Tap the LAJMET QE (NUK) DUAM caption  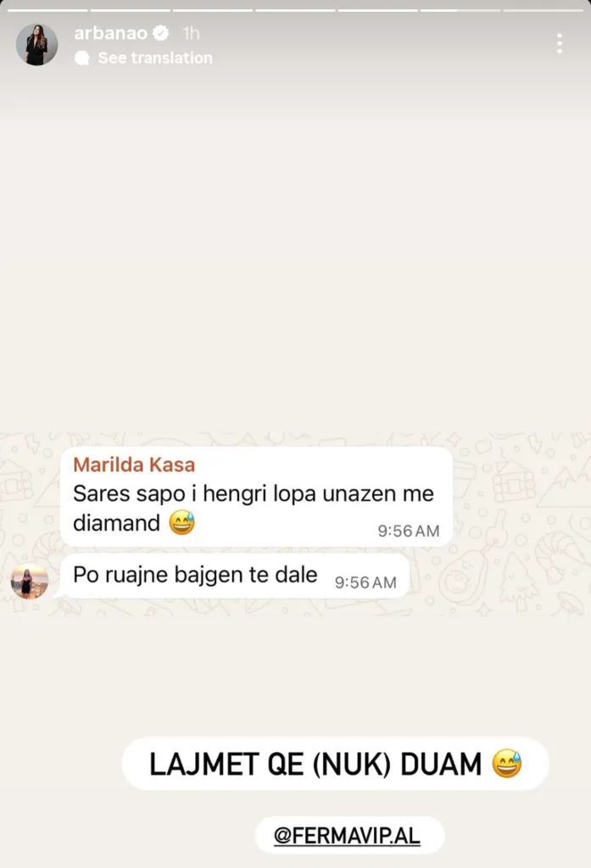click(315, 765)
